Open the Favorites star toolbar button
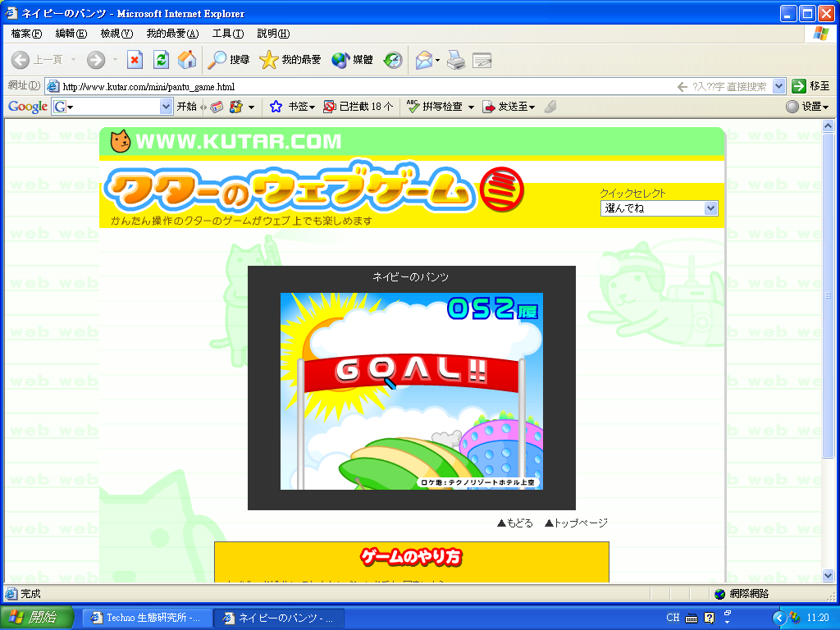The image size is (840, 630). [x=290, y=59]
